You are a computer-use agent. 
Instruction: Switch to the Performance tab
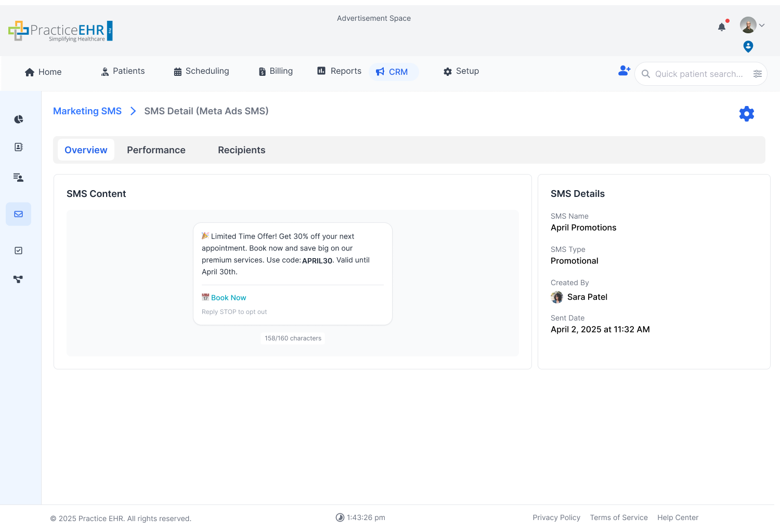pyautogui.click(x=156, y=150)
